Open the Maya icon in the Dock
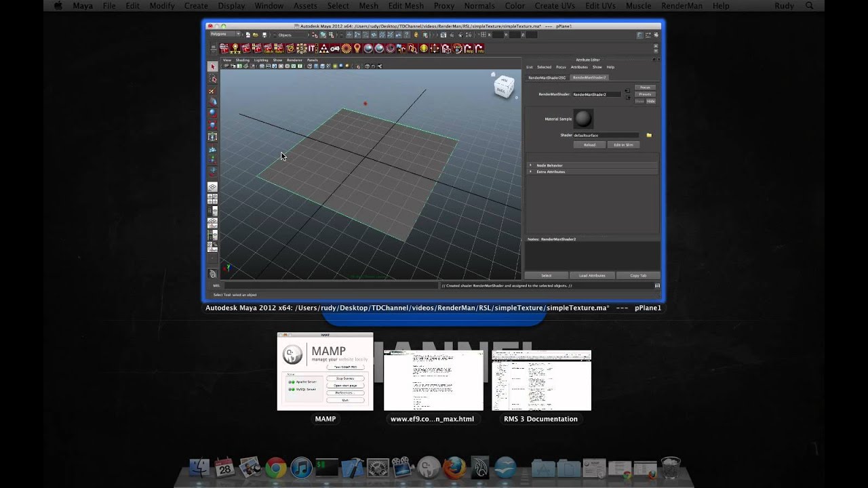The width and height of the screenshot is (868, 488). (x=479, y=468)
